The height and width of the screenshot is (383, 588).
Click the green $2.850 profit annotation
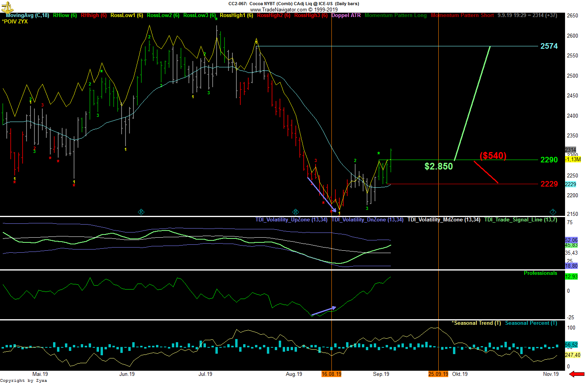click(438, 166)
